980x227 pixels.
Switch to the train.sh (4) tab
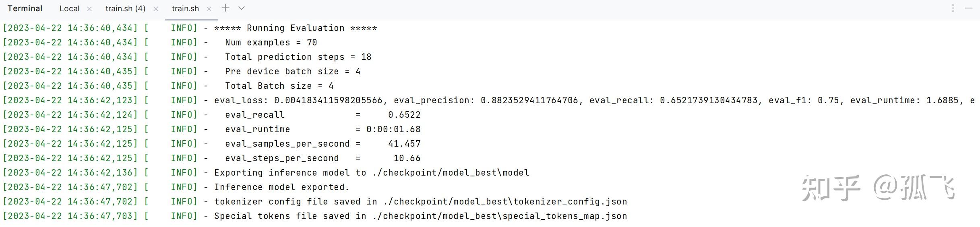click(125, 8)
